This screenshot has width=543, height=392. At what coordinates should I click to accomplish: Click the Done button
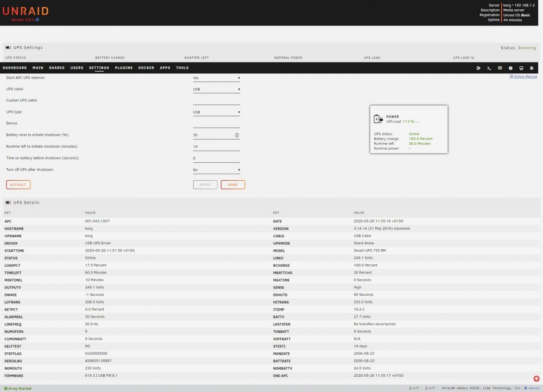click(233, 185)
